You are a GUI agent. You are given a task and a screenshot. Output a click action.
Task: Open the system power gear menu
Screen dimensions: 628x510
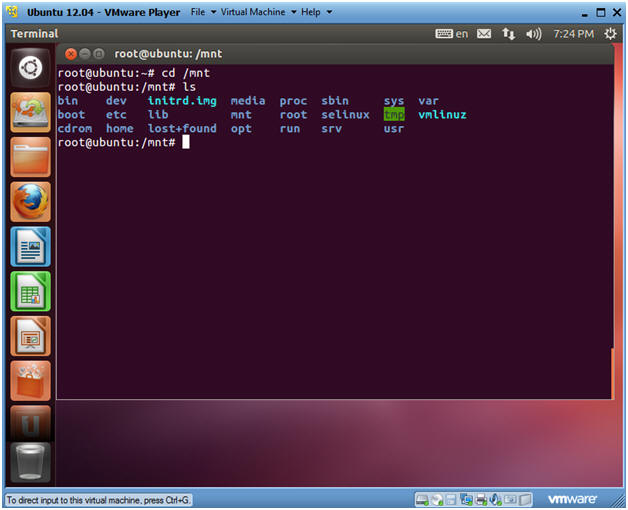pyautogui.click(x=610, y=34)
